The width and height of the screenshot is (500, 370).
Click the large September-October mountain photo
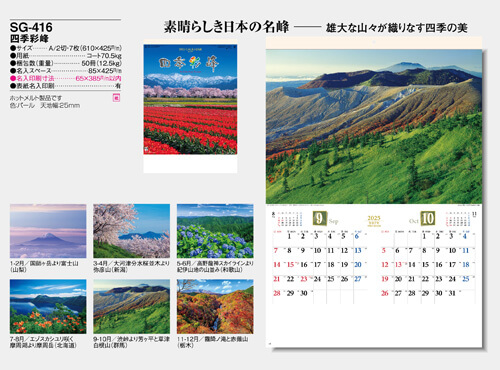pyautogui.click(x=374, y=127)
